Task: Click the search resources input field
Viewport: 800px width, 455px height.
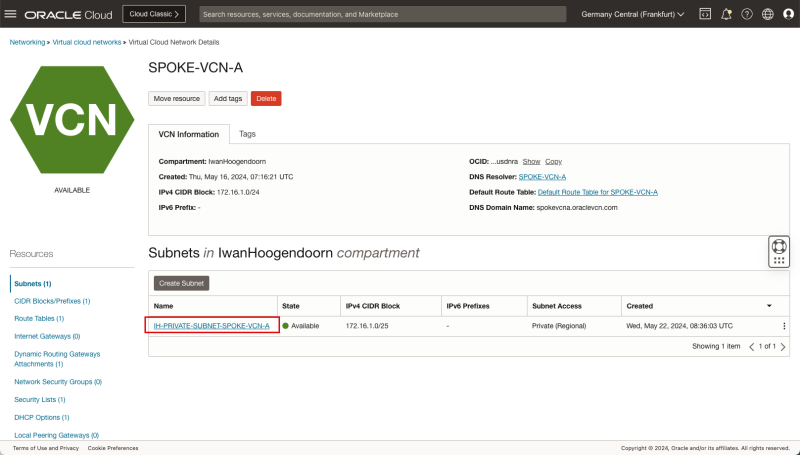Action: click(380, 15)
